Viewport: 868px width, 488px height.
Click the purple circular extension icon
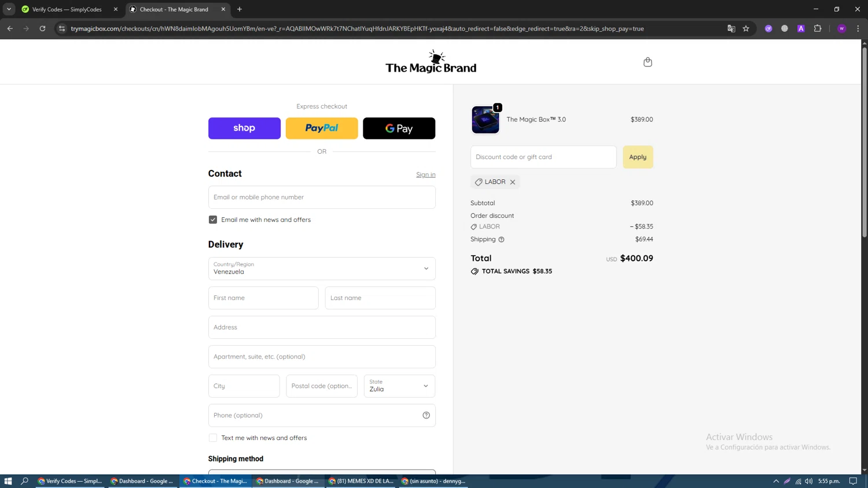(768, 28)
